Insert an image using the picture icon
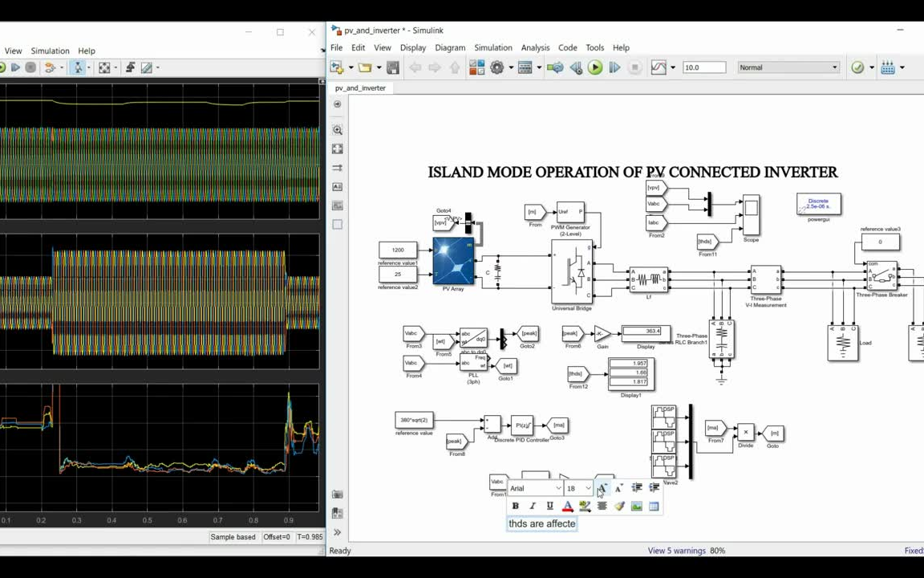 637,506
